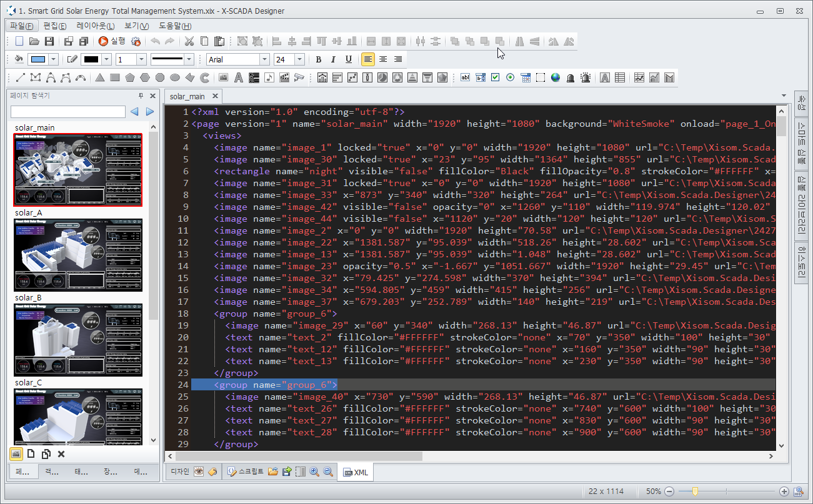The image size is (813, 504).
Task: Toggle the eye preview icon beside 디자인
Action: click(x=199, y=472)
